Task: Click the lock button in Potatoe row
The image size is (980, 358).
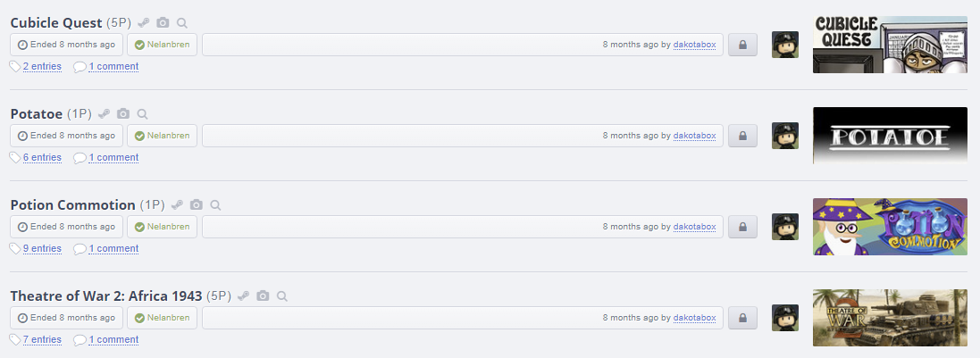Action: click(742, 136)
